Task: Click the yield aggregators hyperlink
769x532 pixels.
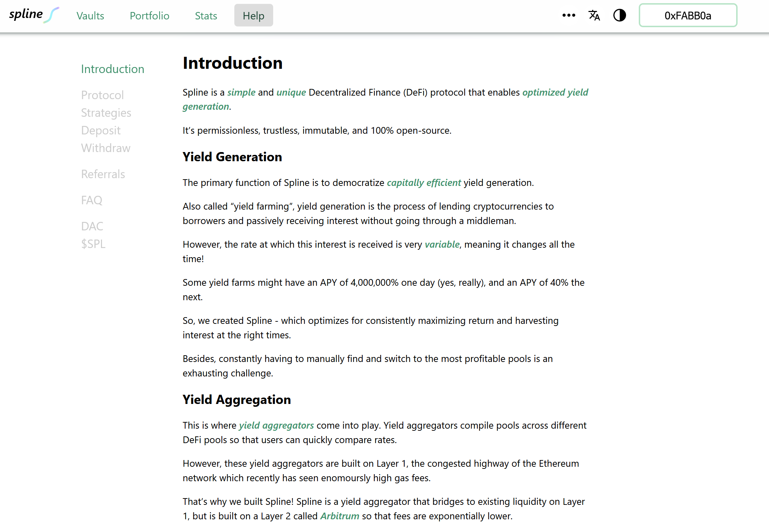Action: 276,425
